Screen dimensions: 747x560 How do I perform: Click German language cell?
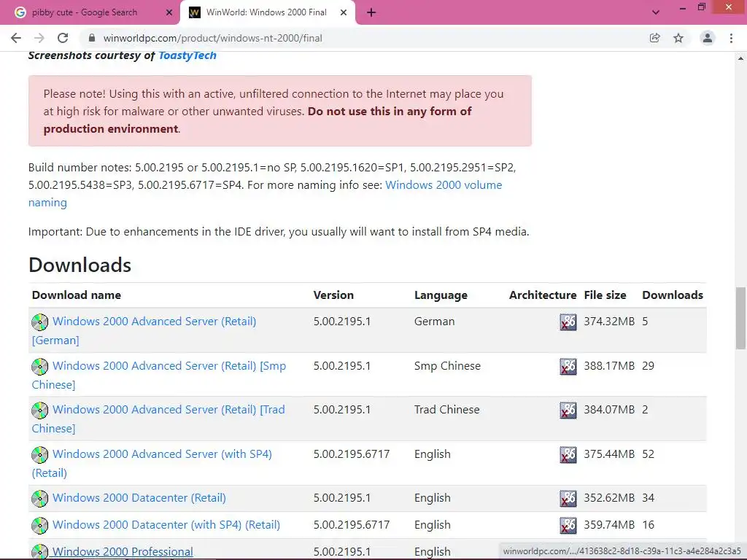coord(435,322)
